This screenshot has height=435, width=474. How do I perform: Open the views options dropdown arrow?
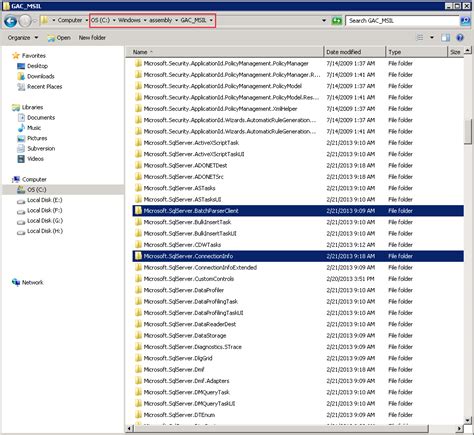pyautogui.click(x=432, y=38)
